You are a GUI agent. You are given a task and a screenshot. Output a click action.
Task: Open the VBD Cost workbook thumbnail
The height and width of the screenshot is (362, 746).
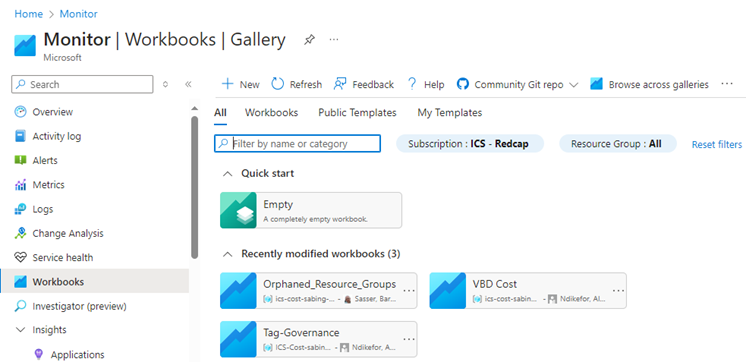(x=448, y=291)
